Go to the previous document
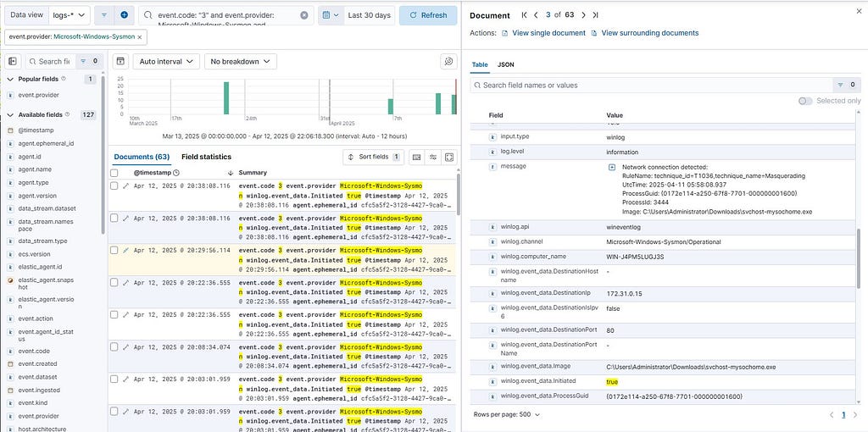868x432 pixels. [x=537, y=15]
